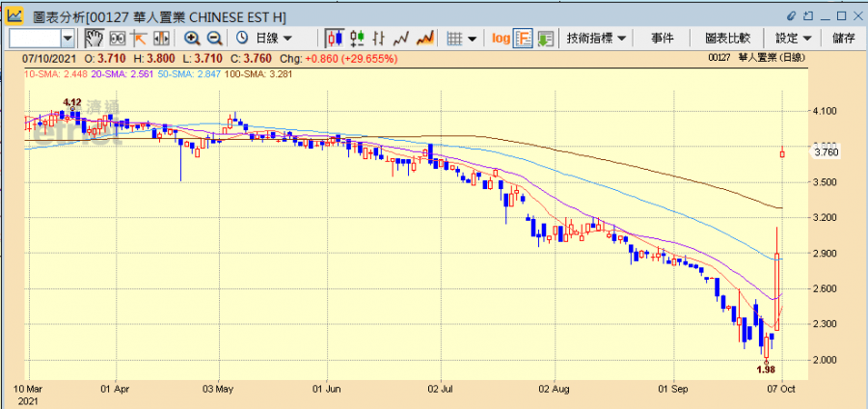Image resolution: width=868 pixels, height=409 pixels.
Task: Toggle the green download arrow panel
Action: (x=545, y=38)
